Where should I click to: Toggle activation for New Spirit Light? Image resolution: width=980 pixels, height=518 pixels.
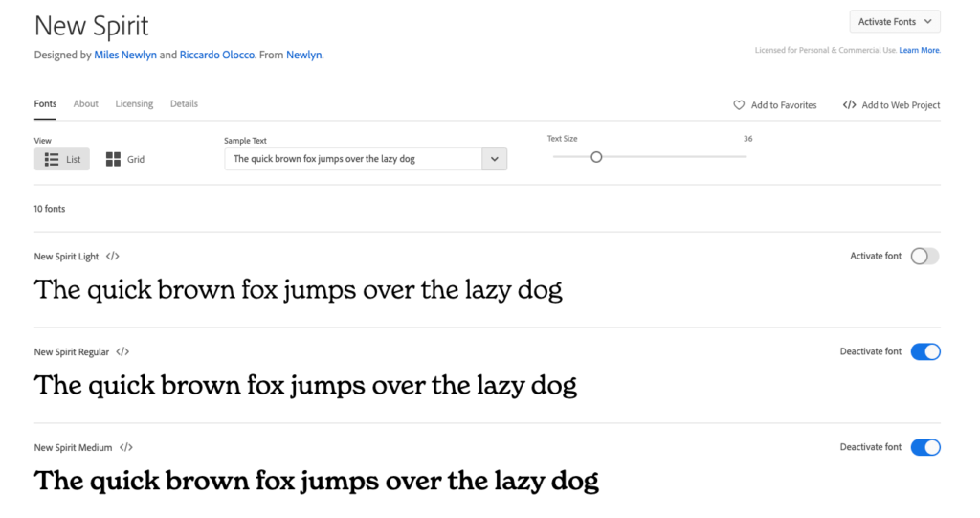924,256
